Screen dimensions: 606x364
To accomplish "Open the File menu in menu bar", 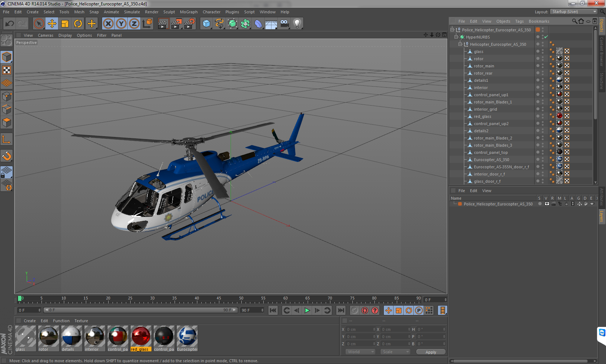I will [6, 12].
